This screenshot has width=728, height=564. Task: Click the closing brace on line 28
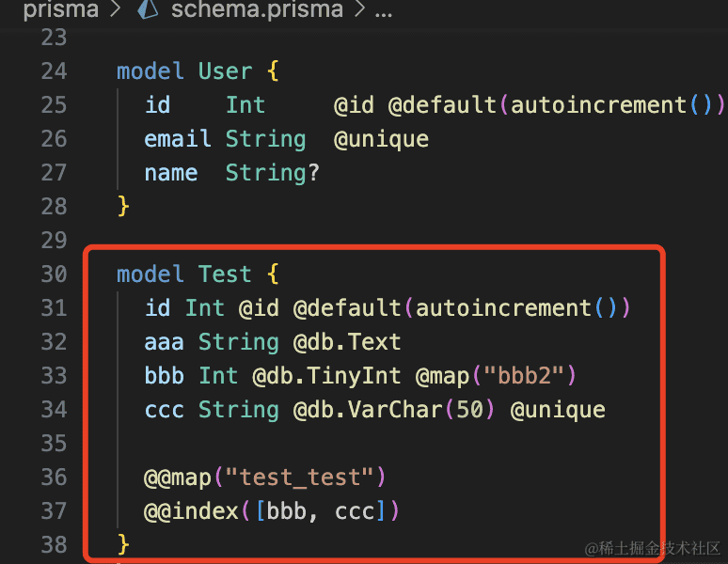click(123, 207)
